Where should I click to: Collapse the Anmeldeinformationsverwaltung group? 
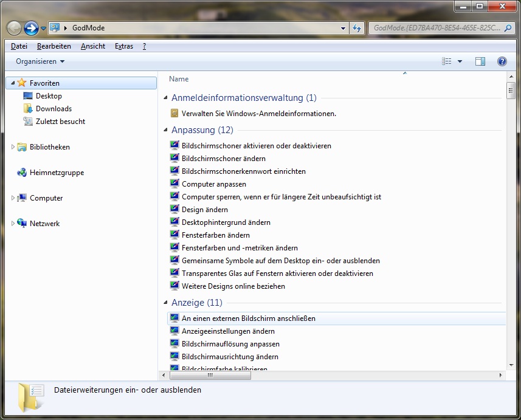(165, 98)
